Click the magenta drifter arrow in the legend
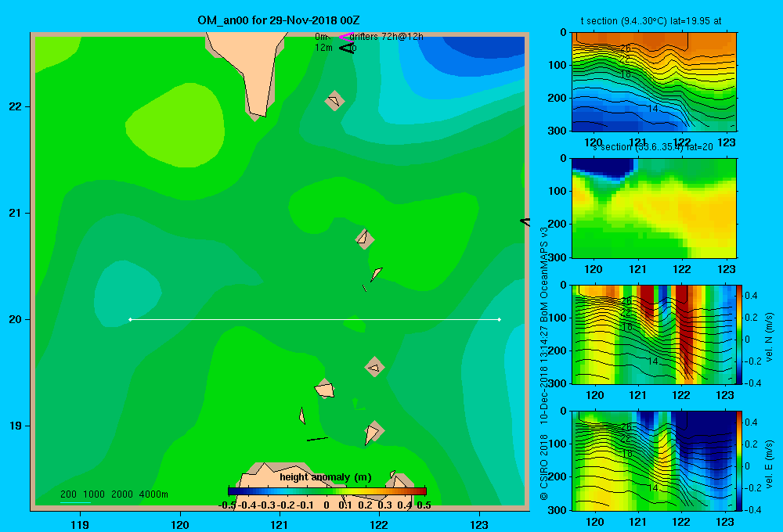This screenshot has width=783, height=532. click(x=345, y=37)
